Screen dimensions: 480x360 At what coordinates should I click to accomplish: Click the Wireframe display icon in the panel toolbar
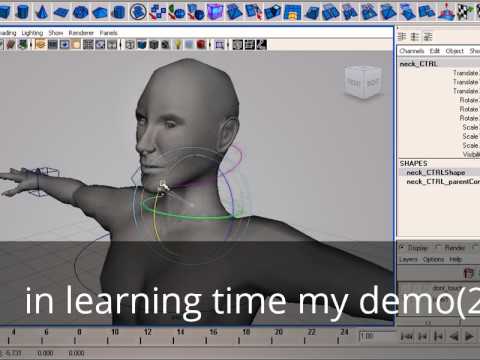pyautogui.click(x=130, y=45)
